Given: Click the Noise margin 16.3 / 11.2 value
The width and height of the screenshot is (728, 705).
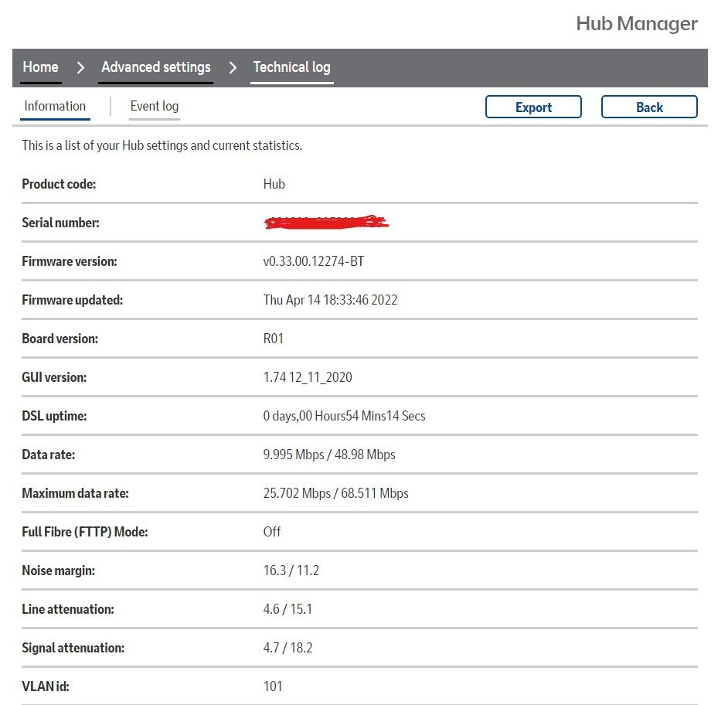Looking at the screenshot, I should [291, 570].
